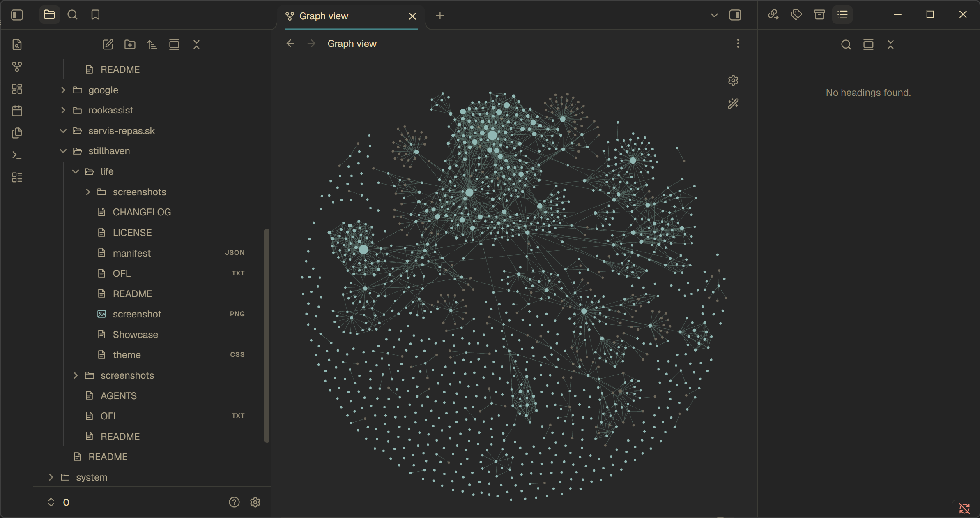This screenshot has width=980, height=518.
Task: Open vault settings gear at sidebar bottom
Action: tap(255, 502)
